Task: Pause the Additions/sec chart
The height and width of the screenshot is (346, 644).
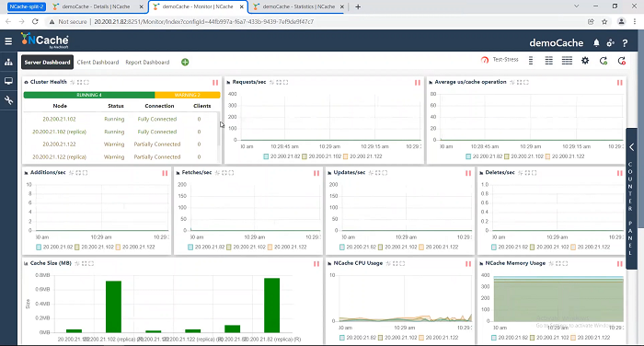Action: click(165, 173)
